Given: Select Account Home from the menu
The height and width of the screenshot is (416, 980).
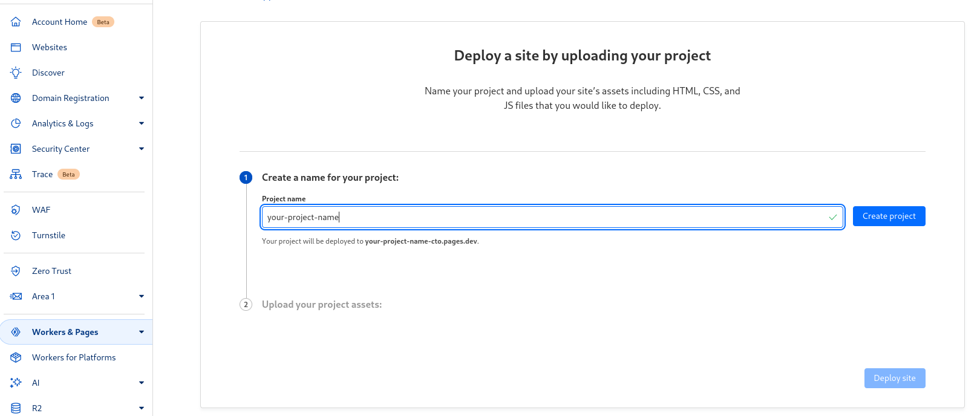Looking at the screenshot, I should pyautogui.click(x=60, y=22).
